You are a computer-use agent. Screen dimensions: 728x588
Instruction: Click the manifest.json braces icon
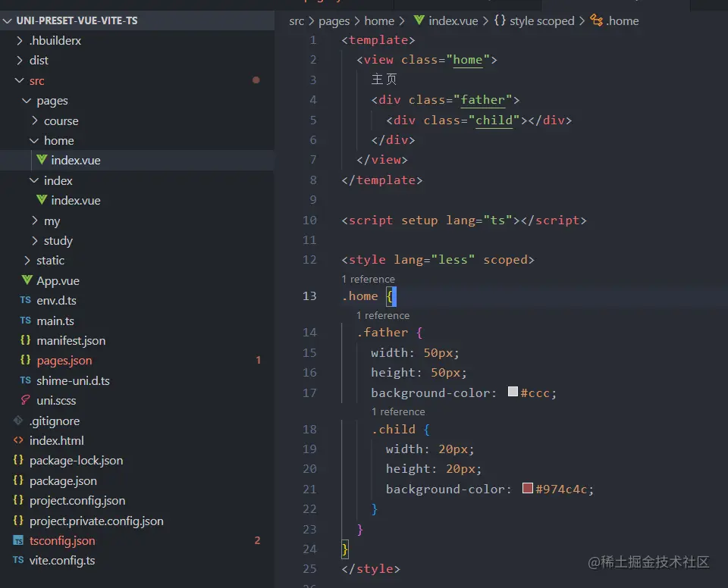26,340
